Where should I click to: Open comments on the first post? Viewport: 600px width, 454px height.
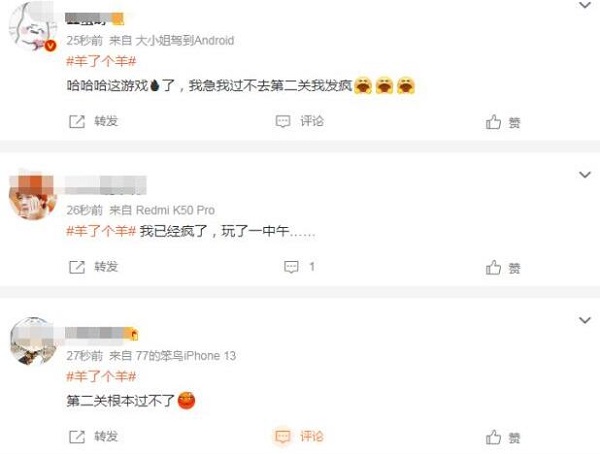300,121
